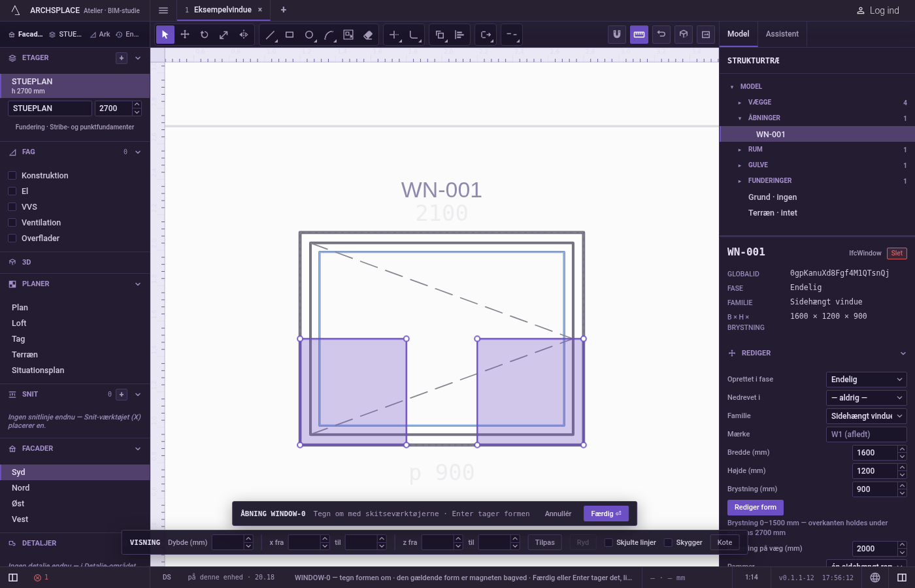Select the arrow selection tool

165,35
